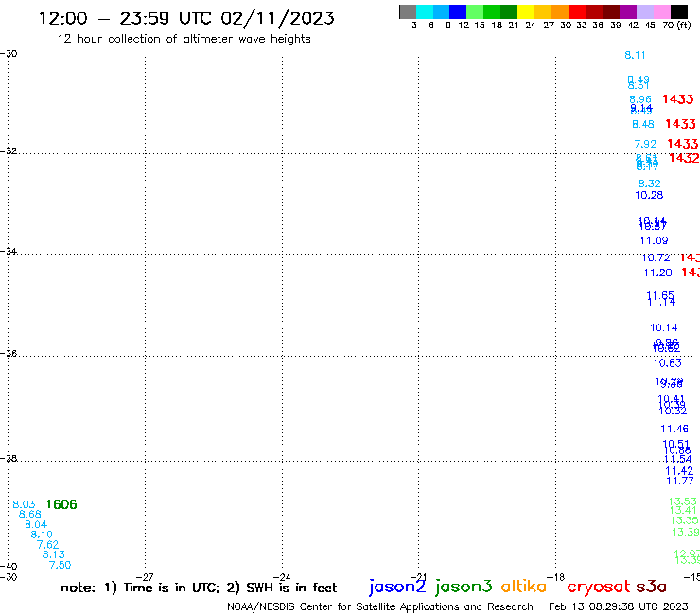Click the orange swatch in the color scale
Image resolution: width=700 pixels, height=615 pixels.
click(560, 11)
